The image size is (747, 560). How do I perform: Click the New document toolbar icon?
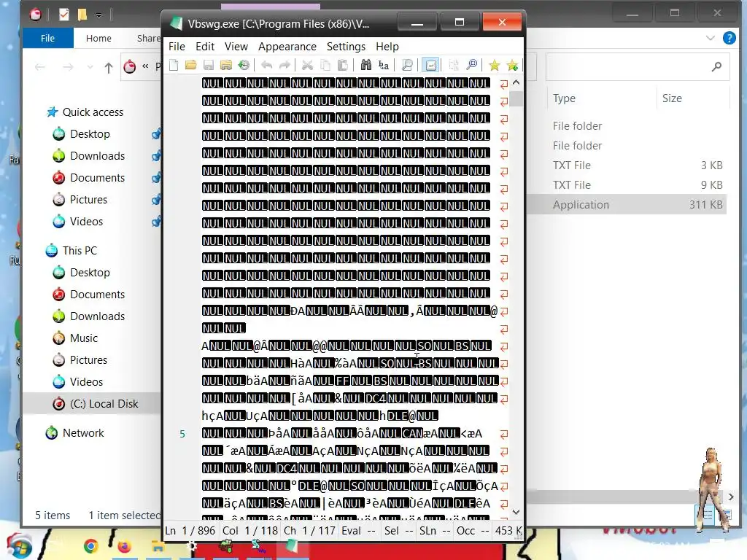tap(174, 65)
